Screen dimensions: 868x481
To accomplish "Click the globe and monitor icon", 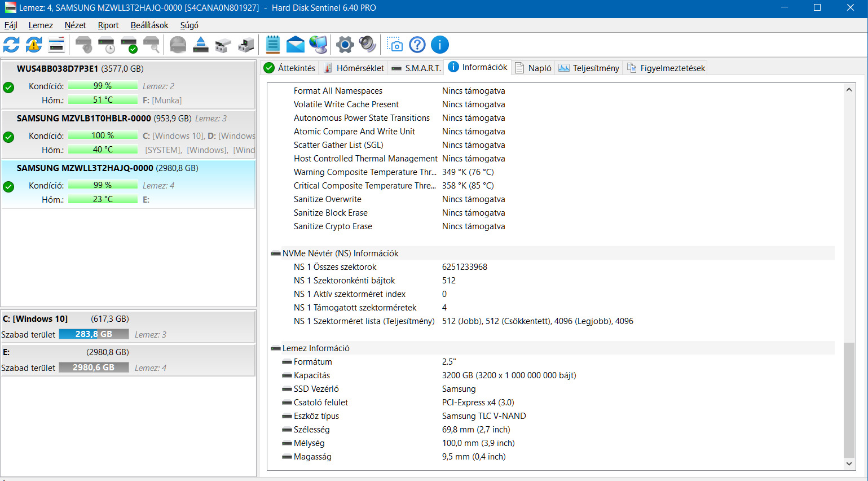I will (318, 45).
